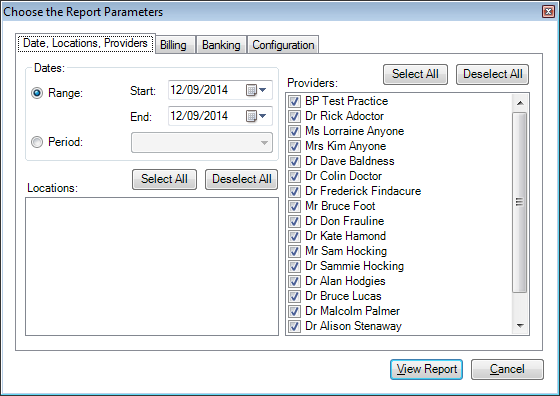Viewport: 560px width, 396px height.
Task: Toggle the Dr Alison Stenaway checkbox
Action: (294, 326)
